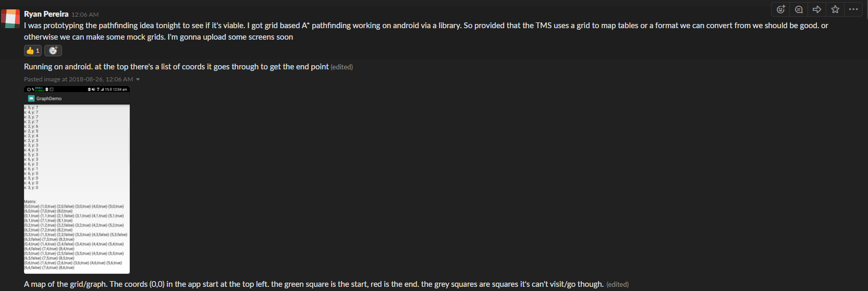Image resolution: width=868 pixels, height=291 pixels.
Task: Click the Pasted image file name label
Action: 78,79
